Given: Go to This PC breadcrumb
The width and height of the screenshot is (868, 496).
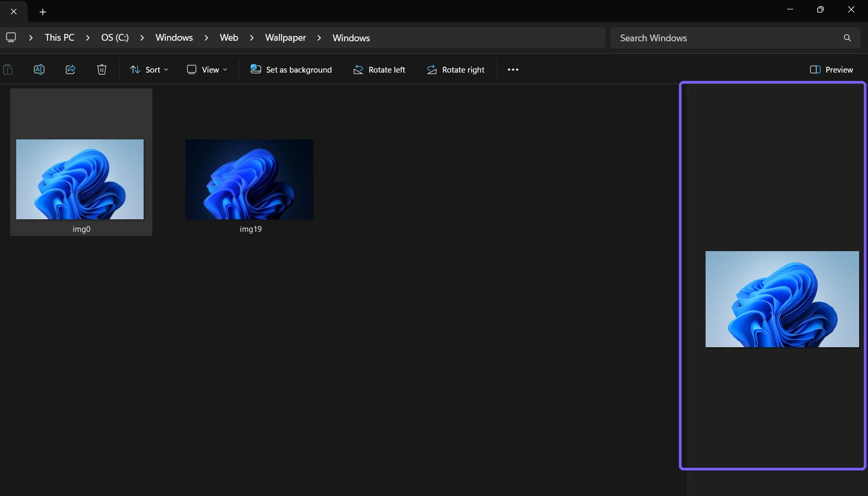Looking at the screenshot, I should point(60,38).
